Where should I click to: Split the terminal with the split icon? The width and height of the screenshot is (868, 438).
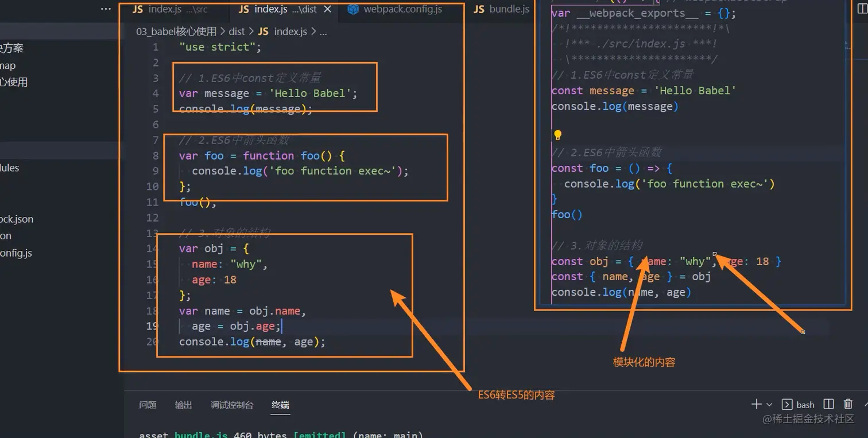click(828, 404)
